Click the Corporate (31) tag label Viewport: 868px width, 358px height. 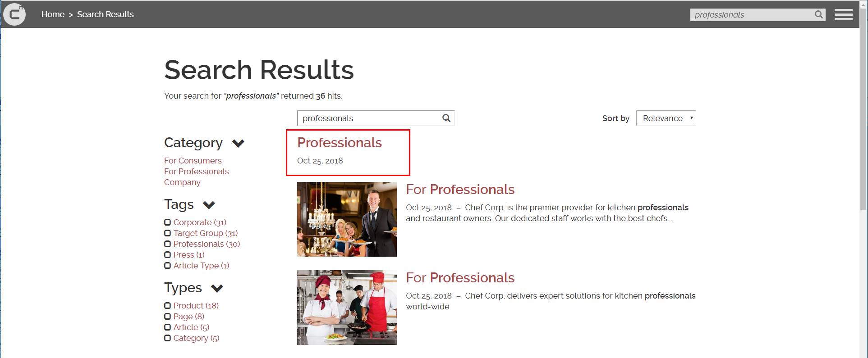[200, 222]
